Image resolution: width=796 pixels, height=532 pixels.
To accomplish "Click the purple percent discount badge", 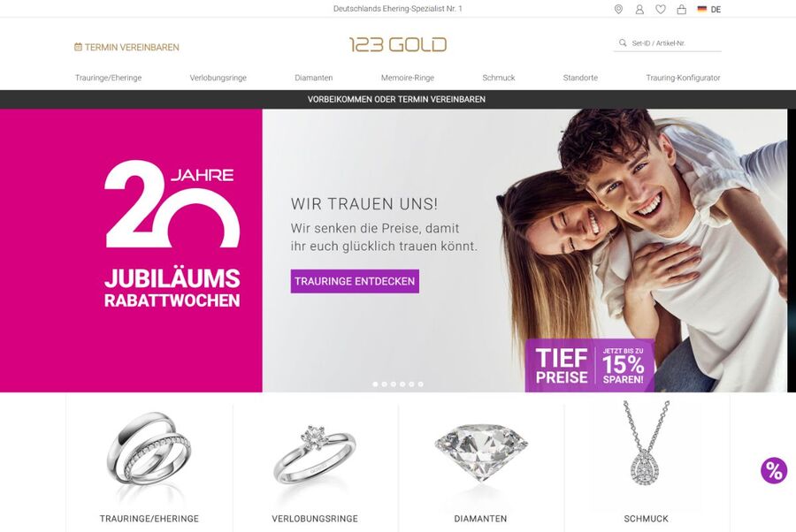I will coord(774,471).
